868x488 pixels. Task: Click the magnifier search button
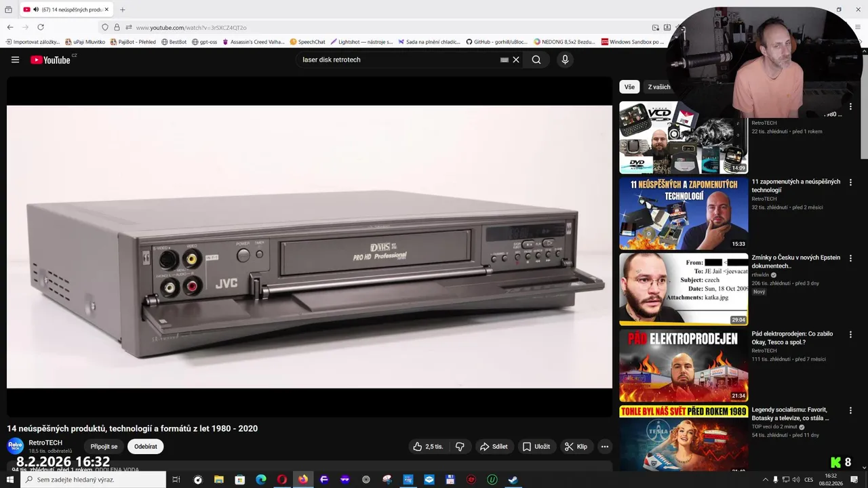point(536,60)
